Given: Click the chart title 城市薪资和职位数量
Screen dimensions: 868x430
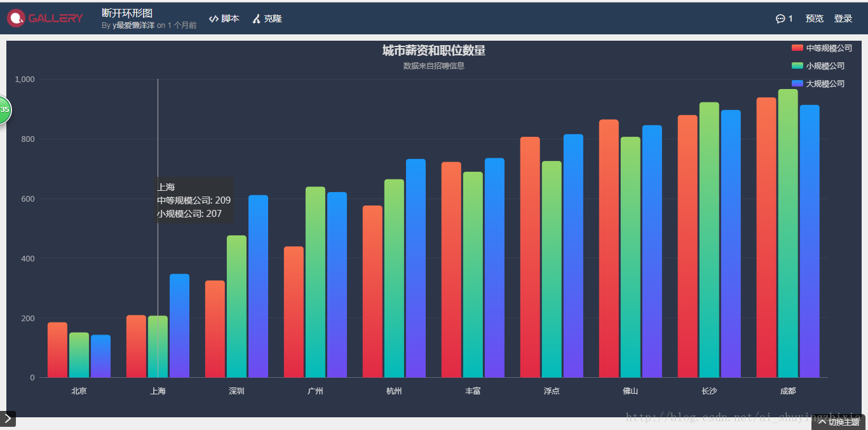Looking at the screenshot, I should [433, 50].
